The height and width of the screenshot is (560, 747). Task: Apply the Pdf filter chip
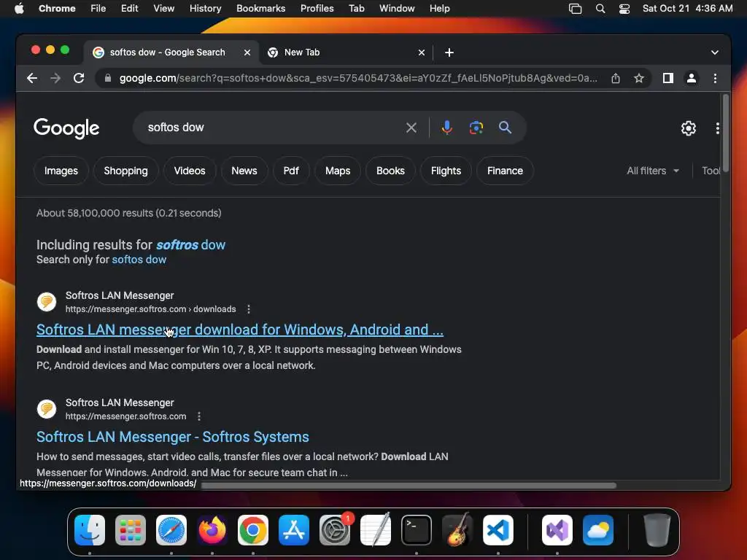(291, 171)
